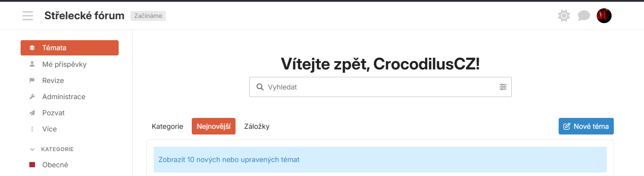Viewport: 644px width, 176px height.
Task: Toggle the hamburger sidebar menu
Action: point(28,16)
